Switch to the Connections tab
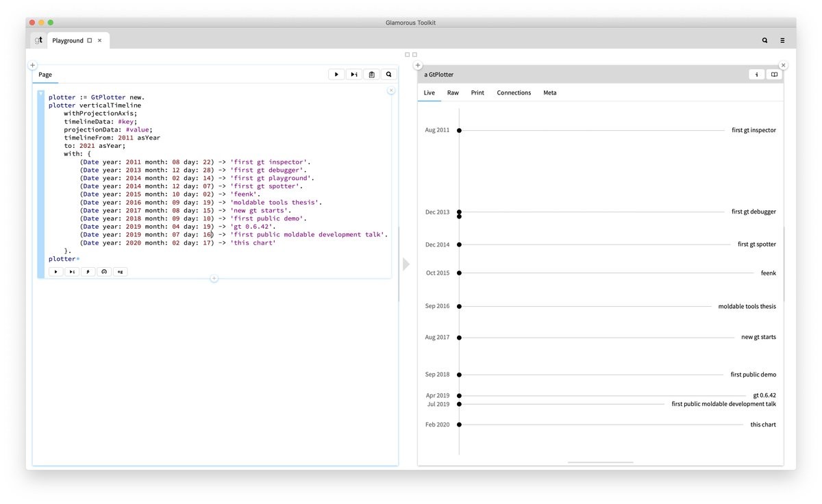The image size is (822, 504). click(x=514, y=92)
